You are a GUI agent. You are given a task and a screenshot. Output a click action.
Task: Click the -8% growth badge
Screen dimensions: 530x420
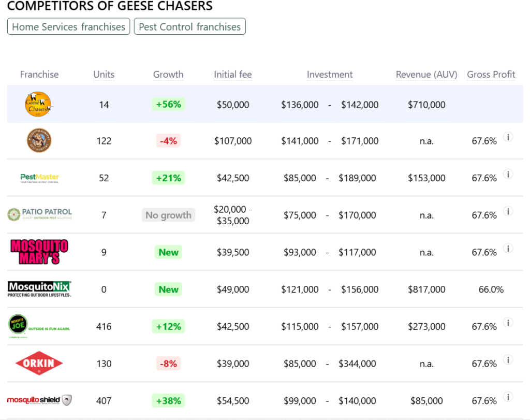tap(168, 364)
